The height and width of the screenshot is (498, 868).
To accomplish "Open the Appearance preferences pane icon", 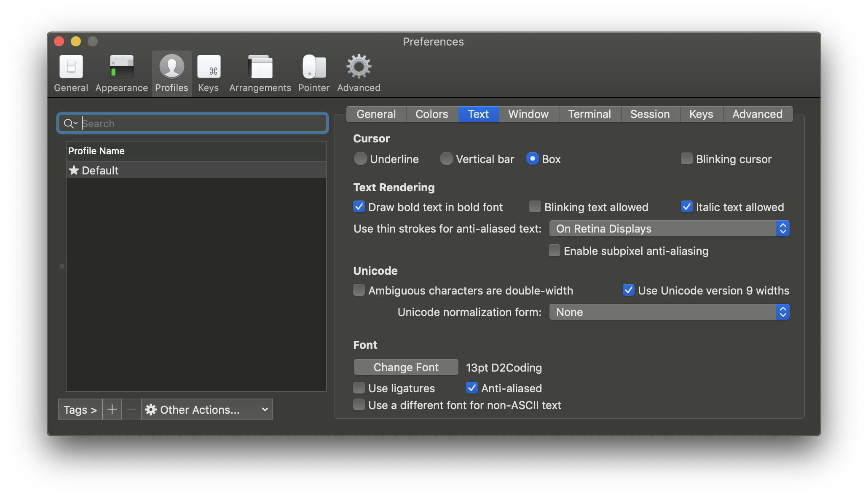I will click(x=121, y=67).
